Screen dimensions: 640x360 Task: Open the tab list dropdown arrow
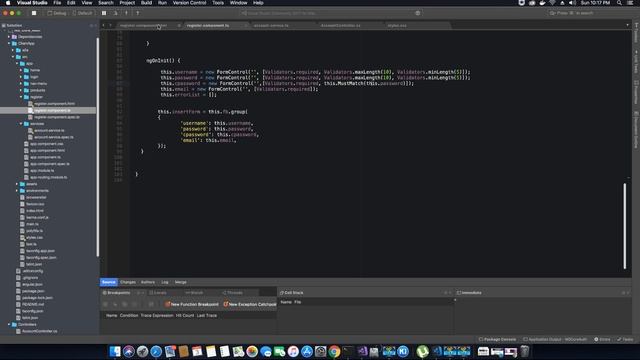[627, 25]
